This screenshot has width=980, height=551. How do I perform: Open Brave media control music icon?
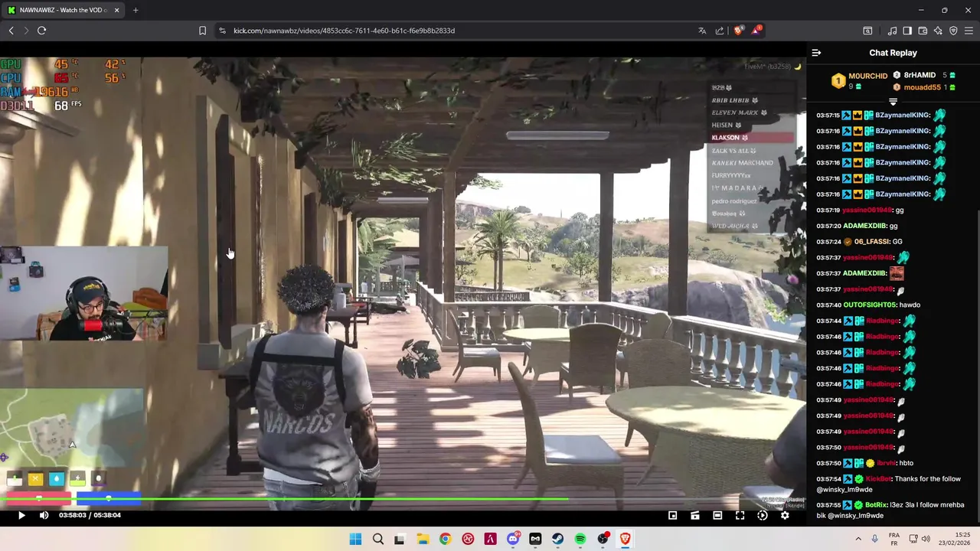pyautogui.click(x=892, y=31)
